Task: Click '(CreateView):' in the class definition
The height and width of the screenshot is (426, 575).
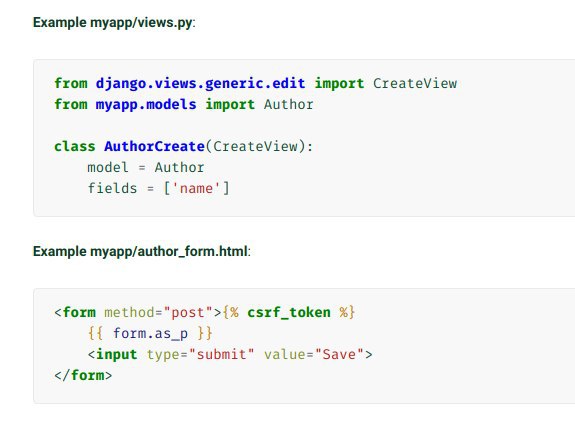Action: pos(259,147)
